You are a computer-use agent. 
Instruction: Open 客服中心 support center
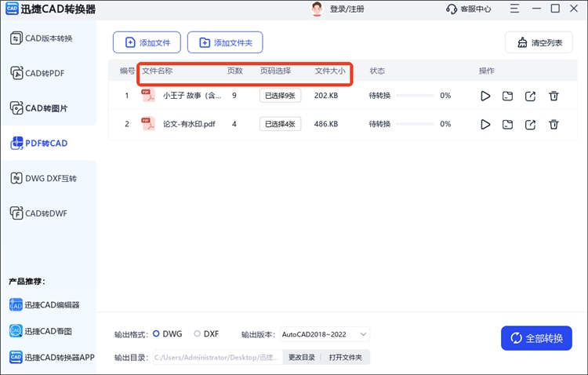pos(468,9)
